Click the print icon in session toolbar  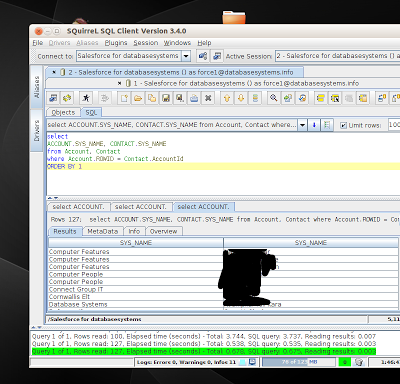coord(194,98)
